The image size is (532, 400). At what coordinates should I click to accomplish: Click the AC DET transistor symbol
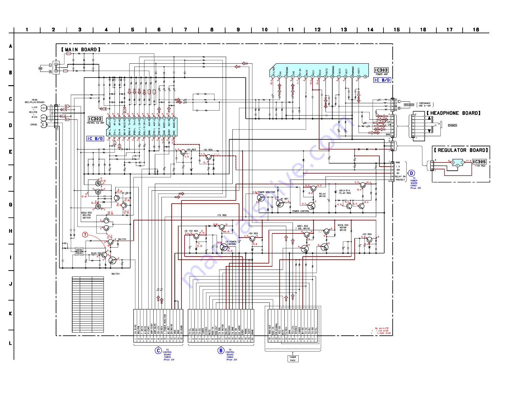pyautogui.click(x=280, y=203)
